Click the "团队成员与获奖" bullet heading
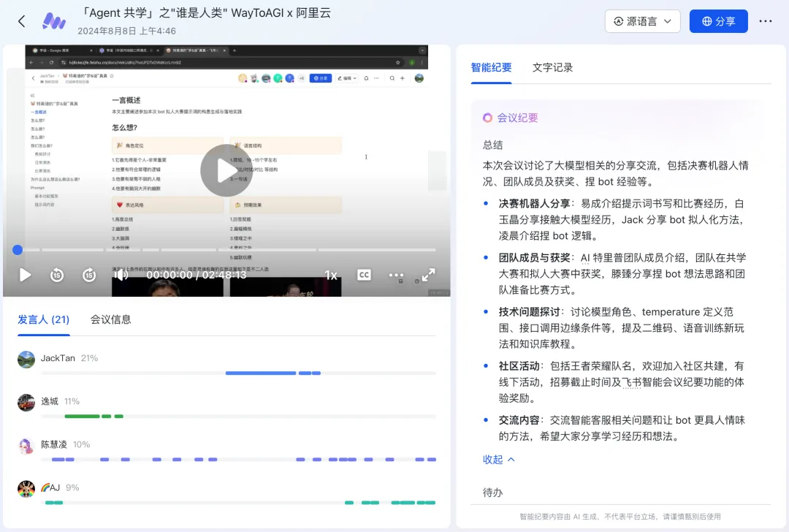This screenshot has width=789, height=532. click(534, 258)
